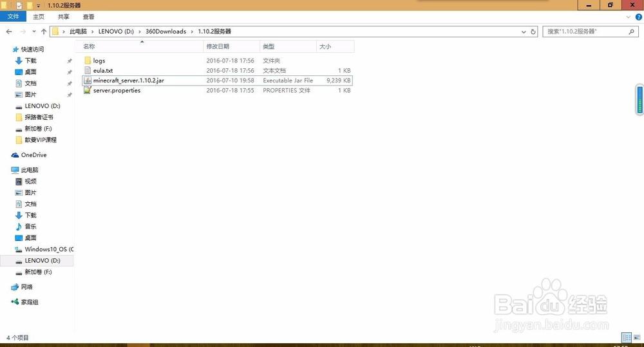Open 视频 under 此电脑
This screenshot has height=347, width=644.
(30, 181)
